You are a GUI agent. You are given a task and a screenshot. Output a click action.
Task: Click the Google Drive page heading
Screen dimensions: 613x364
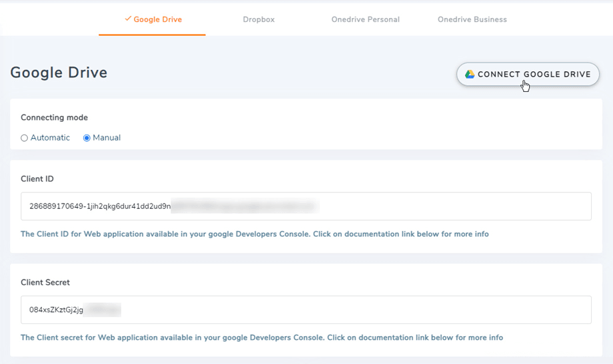point(59,73)
